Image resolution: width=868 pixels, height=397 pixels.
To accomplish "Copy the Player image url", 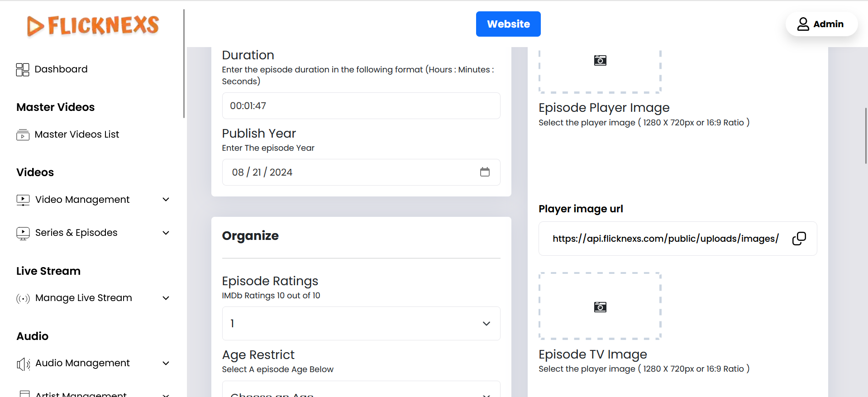I will click(x=799, y=239).
